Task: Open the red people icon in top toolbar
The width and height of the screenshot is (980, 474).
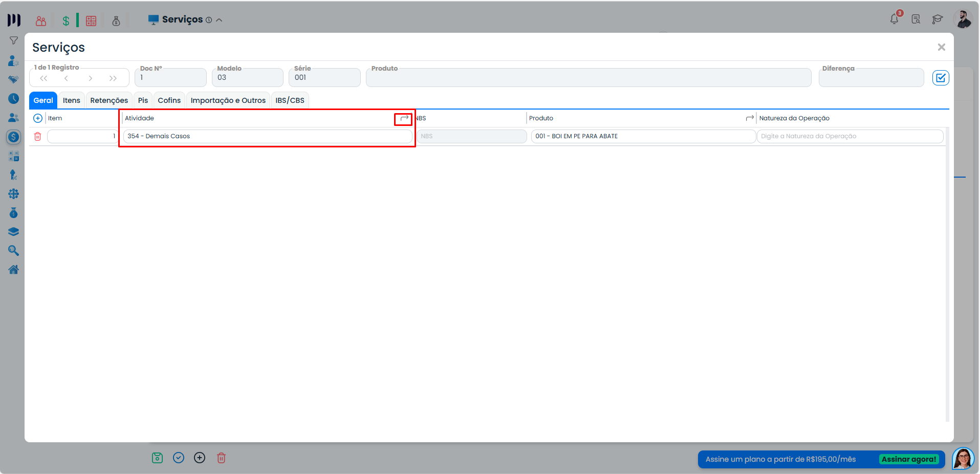Action: pos(41,20)
